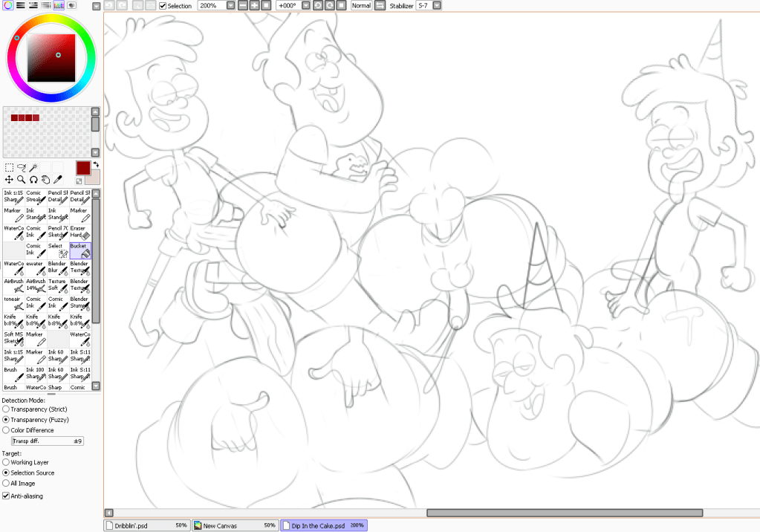Select the Bucket tool
Screen dimensions: 760x532
click(x=81, y=250)
